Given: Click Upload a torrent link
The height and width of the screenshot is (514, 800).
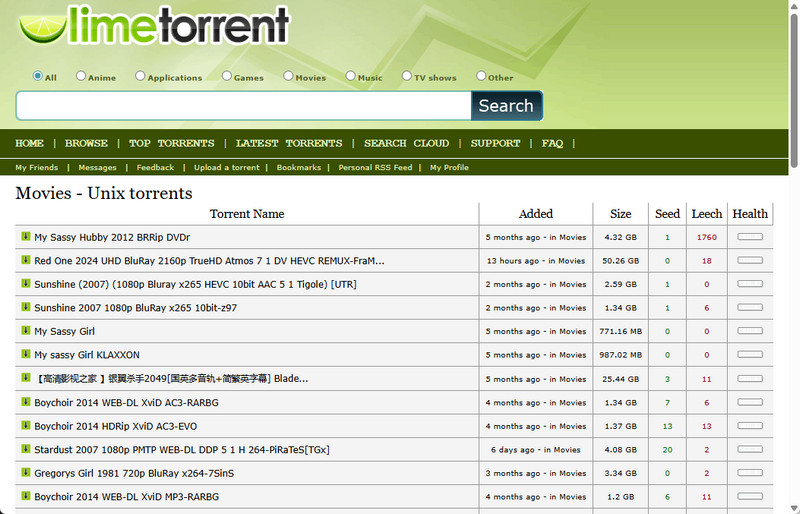Looking at the screenshot, I should [x=227, y=167].
